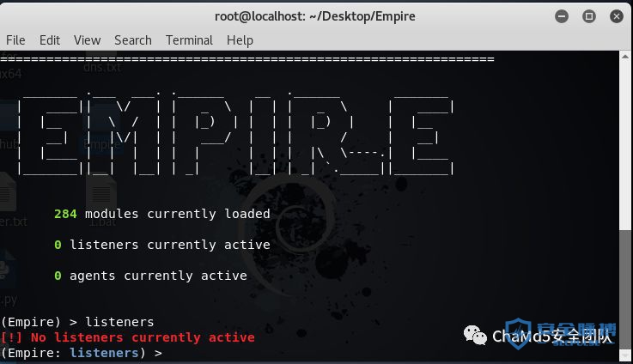Open the Help menu
This screenshot has width=633, height=364.
240,40
